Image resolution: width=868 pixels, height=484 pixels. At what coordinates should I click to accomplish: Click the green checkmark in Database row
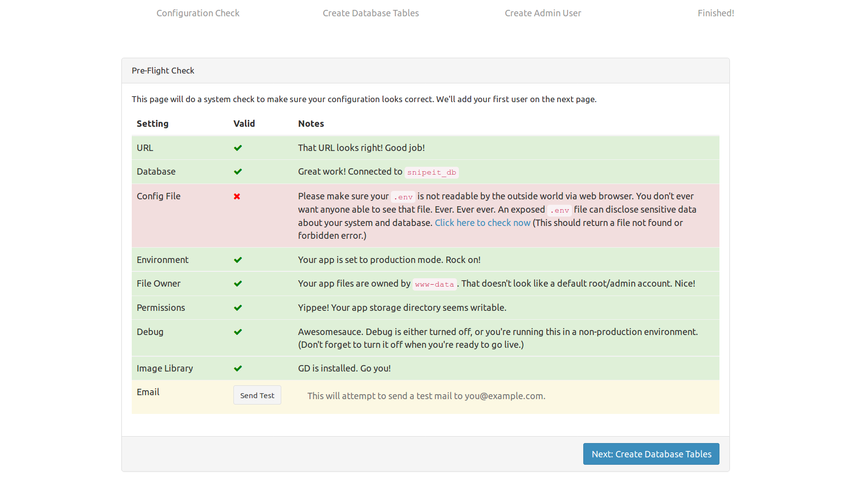click(x=238, y=172)
